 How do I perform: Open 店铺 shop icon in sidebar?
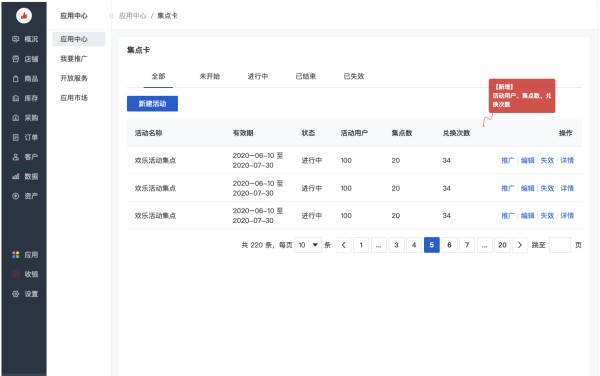[x=16, y=59]
